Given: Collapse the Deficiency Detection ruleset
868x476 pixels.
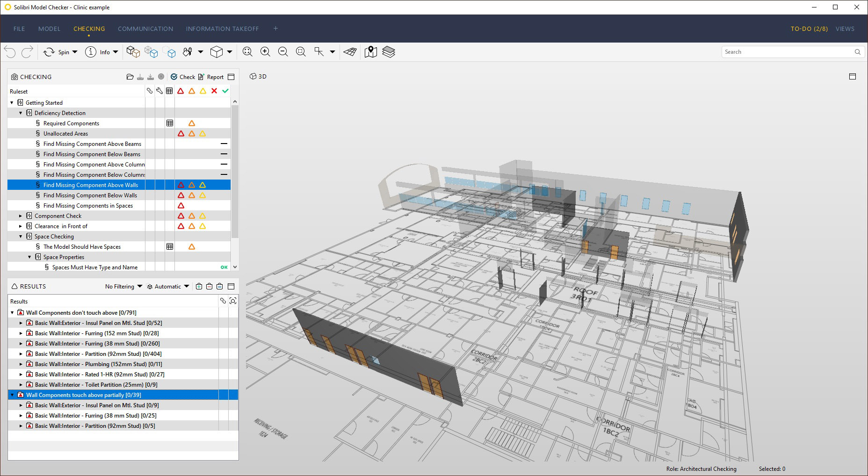Looking at the screenshot, I should point(21,113).
